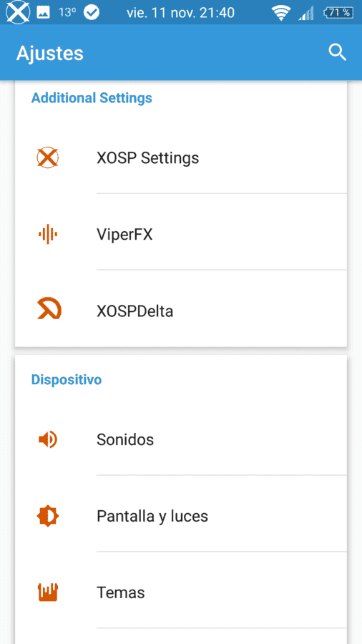This screenshot has width=362, height=644.
Task: Open ViperFX settings entry
Action: [x=181, y=235]
